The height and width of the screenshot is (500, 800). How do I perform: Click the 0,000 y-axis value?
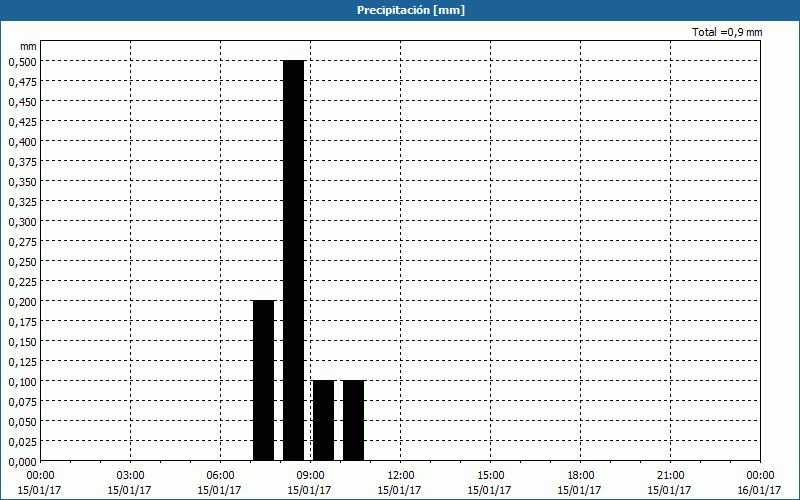point(22,462)
